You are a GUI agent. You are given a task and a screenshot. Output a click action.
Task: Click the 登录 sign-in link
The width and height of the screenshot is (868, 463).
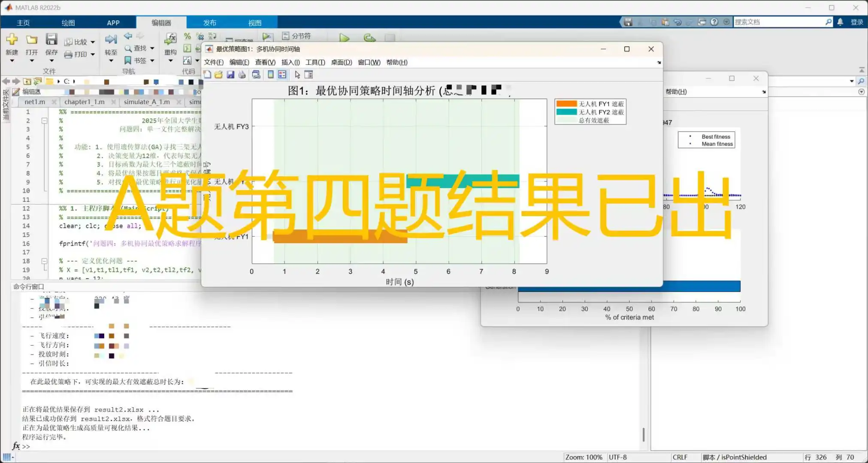856,22
